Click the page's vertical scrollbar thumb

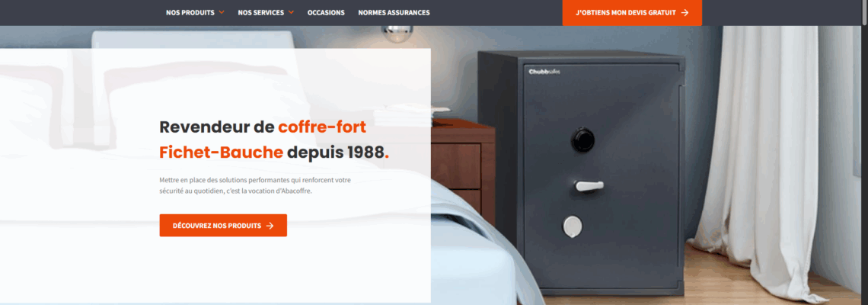point(865,12)
